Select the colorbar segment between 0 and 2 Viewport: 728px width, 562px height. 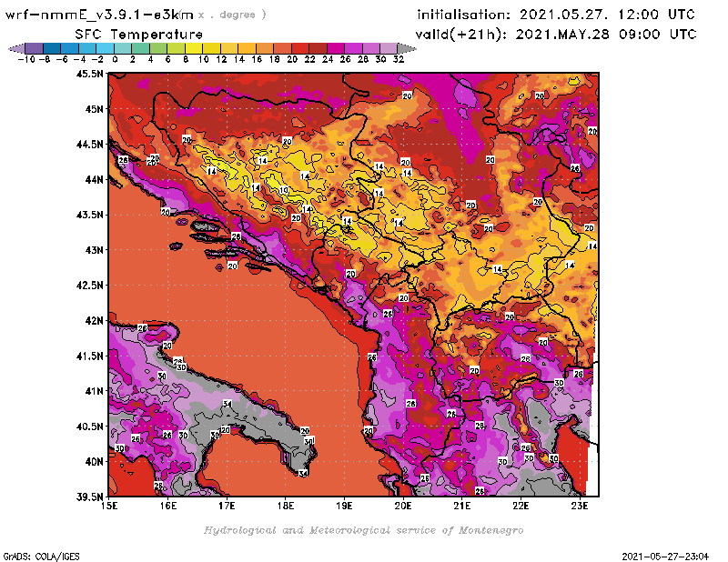tap(123, 48)
